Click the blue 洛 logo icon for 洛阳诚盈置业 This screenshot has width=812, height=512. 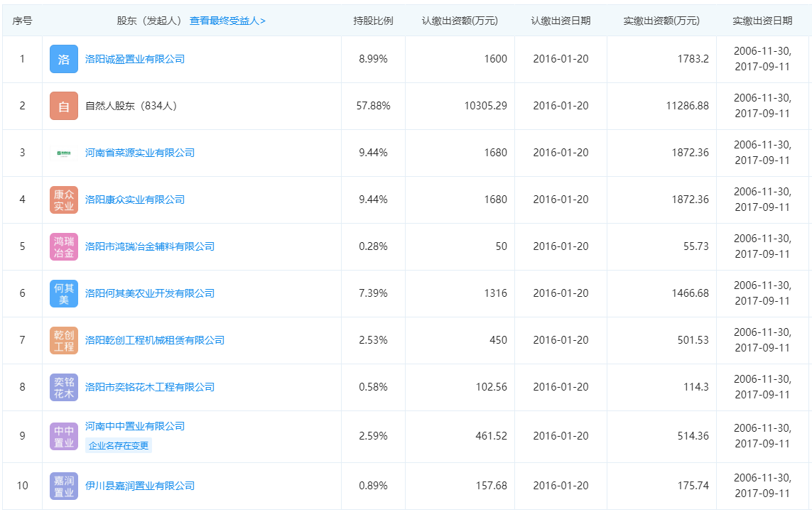pyautogui.click(x=64, y=59)
